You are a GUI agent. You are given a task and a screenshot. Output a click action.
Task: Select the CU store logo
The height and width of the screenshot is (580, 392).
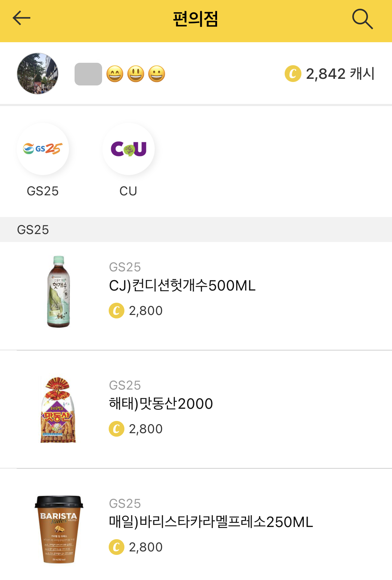[x=129, y=149]
